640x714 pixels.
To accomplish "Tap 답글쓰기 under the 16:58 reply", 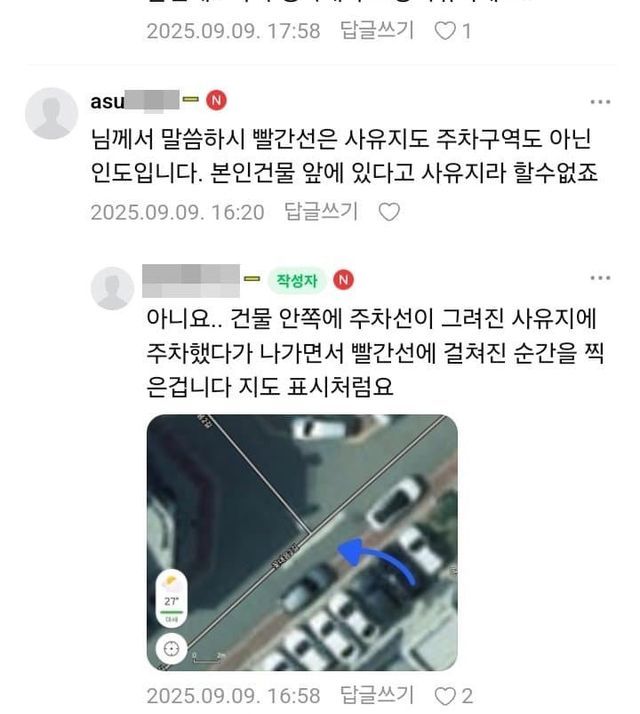I will [x=377, y=695].
